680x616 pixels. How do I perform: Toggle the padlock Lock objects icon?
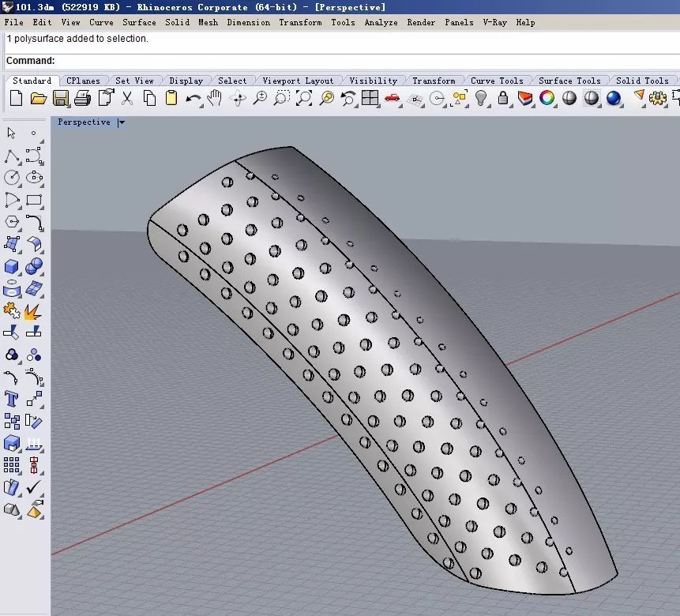tap(502, 99)
